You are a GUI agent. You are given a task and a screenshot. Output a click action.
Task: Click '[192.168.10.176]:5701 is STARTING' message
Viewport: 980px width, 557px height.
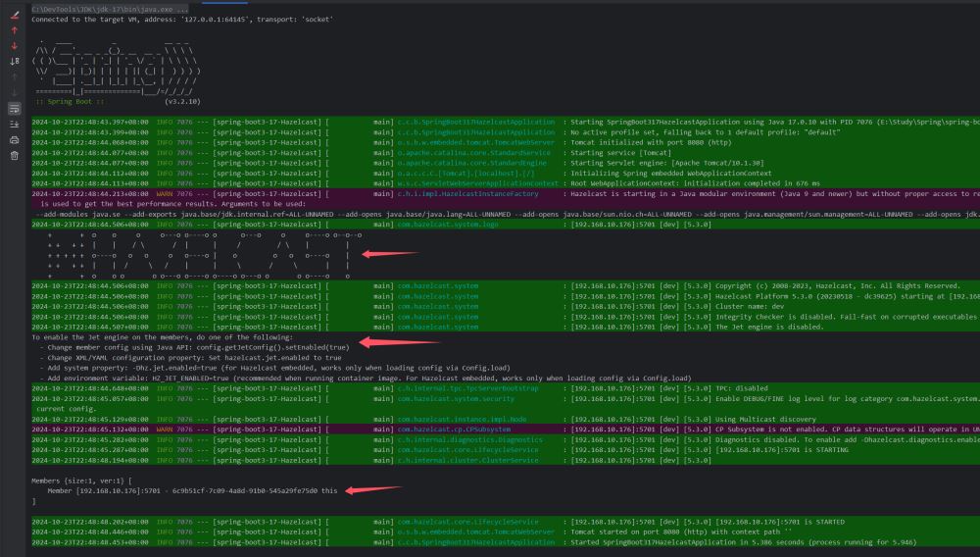pyautogui.click(x=782, y=450)
